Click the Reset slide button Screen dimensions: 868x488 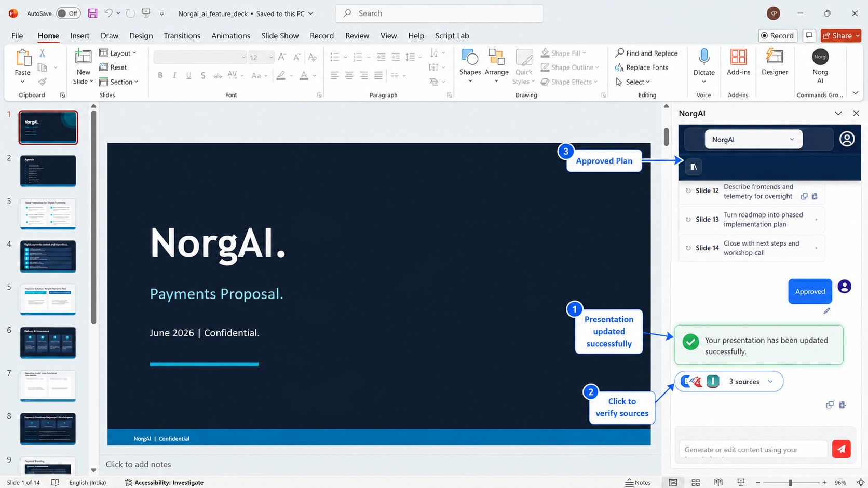click(113, 67)
